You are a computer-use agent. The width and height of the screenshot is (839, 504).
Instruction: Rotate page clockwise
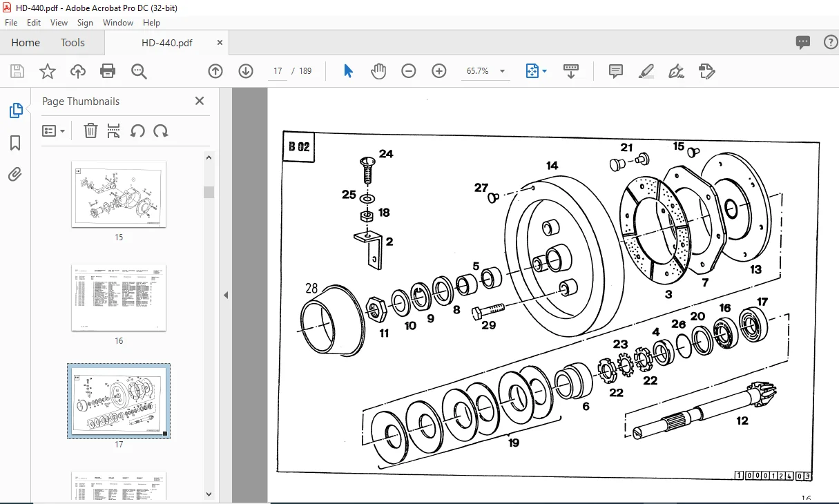[161, 130]
